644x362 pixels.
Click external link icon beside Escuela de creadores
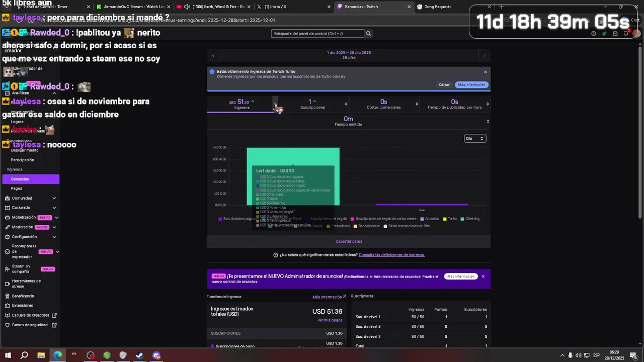(54, 315)
